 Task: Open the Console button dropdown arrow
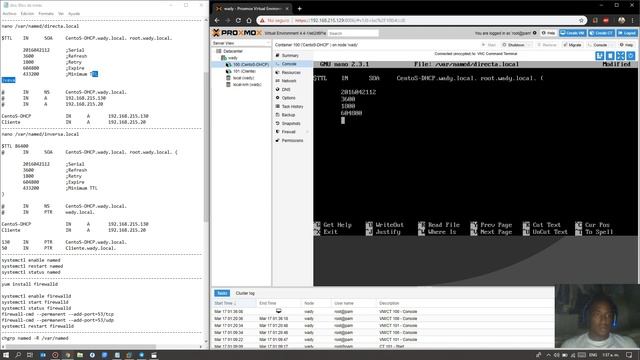coord(612,45)
